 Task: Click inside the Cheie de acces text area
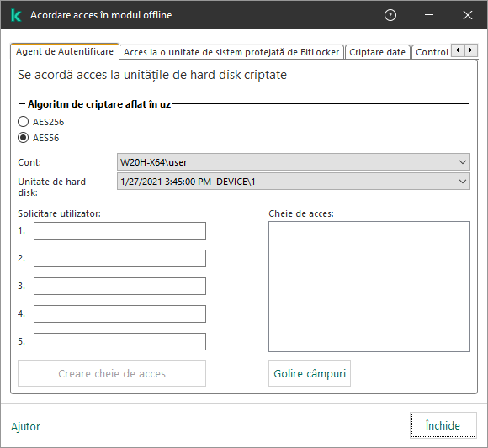tap(369, 287)
